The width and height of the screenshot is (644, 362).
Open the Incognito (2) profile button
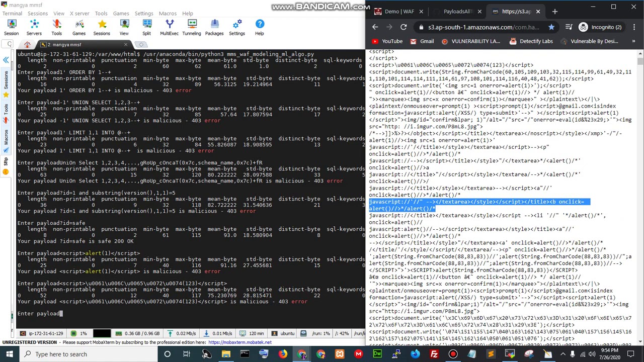pyautogui.click(x=600, y=27)
